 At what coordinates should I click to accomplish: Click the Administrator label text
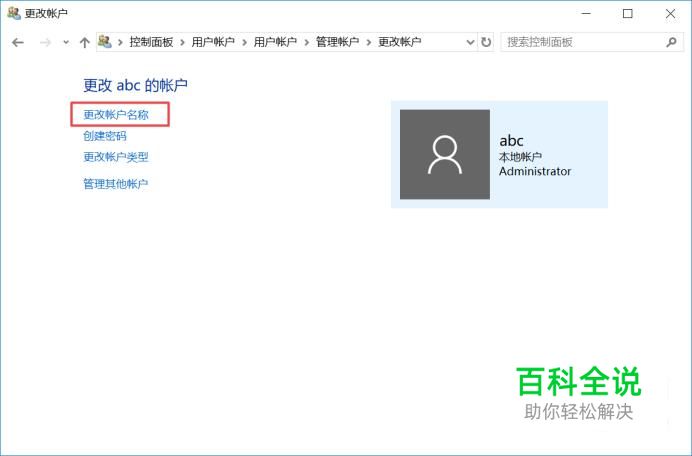[535, 171]
